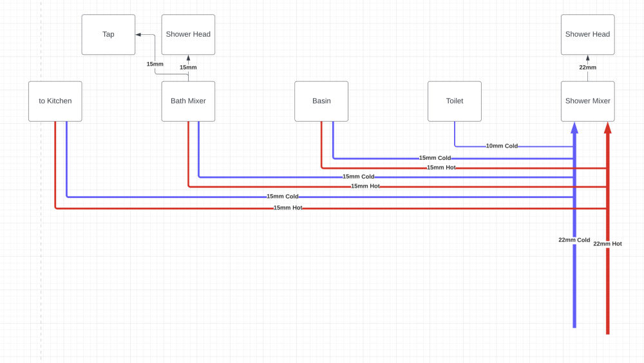Screen dimensions: 644x363
Task: Click the 15mm Cold label on Basin line
Action: click(435, 158)
